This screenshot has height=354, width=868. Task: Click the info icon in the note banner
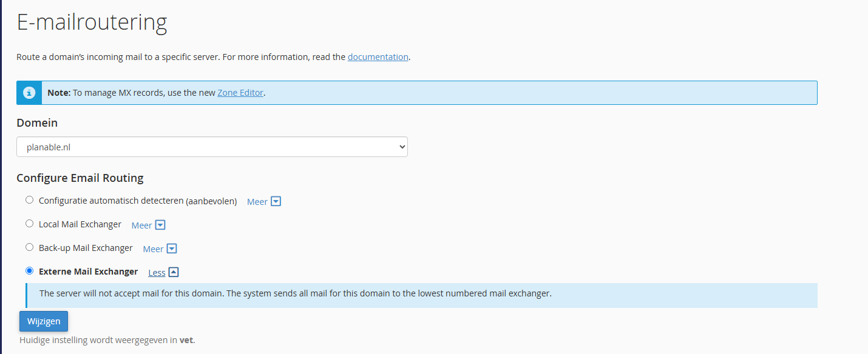coord(29,93)
